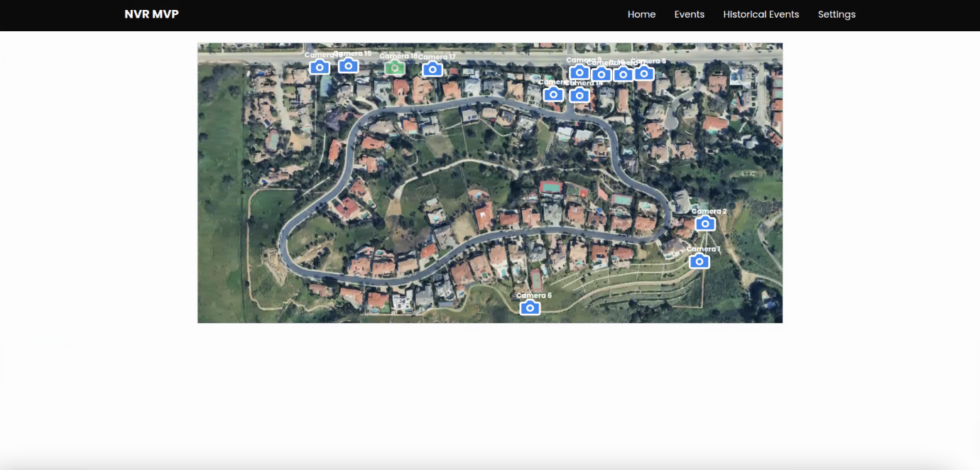Click the Camera 2 text label
Viewport: 980px width, 470px height.
coord(709,211)
